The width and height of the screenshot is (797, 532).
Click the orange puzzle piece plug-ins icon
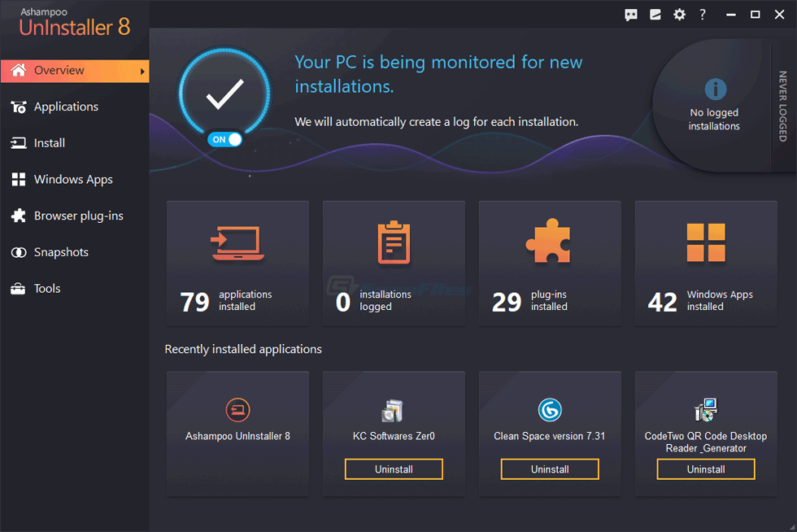pos(549,242)
